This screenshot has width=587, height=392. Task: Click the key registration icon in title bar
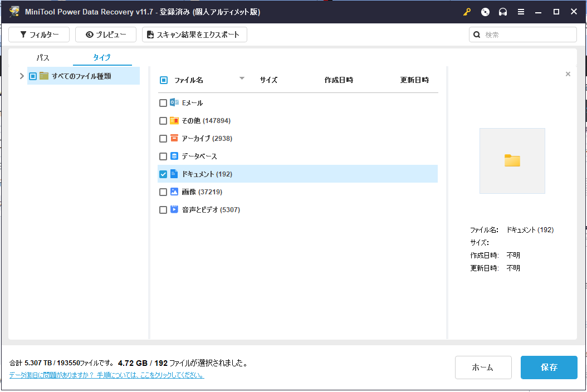point(467,12)
